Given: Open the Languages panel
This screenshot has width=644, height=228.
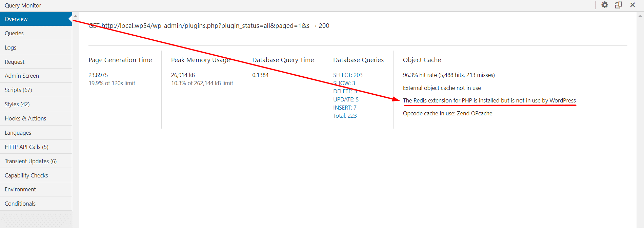Looking at the screenshot, I should pos(36,133).
